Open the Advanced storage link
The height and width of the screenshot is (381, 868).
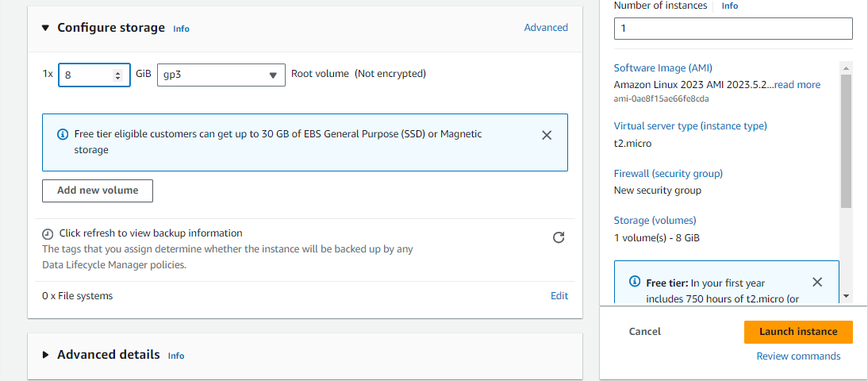coord(546,28)
